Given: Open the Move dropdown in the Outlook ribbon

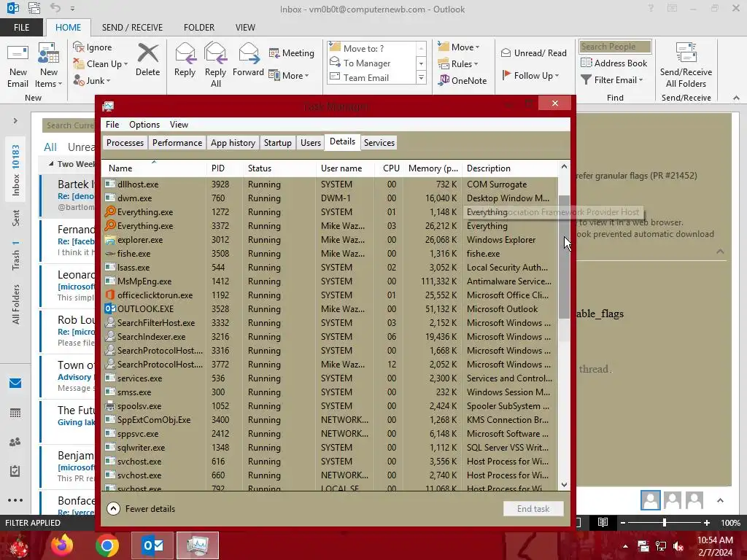Looking at the screenshot, I should [459, 47].
